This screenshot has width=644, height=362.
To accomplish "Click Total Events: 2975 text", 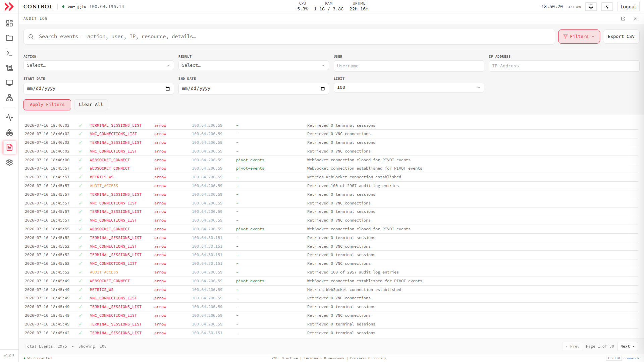I will coord(46,346).
